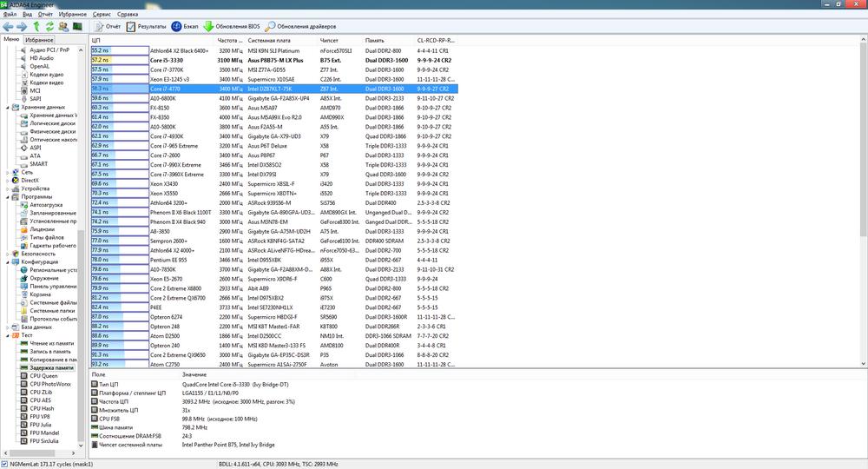Viewport: 868px width, 469px height.
Task: Click the users icon in the toolbar
Action: [63, 27]
